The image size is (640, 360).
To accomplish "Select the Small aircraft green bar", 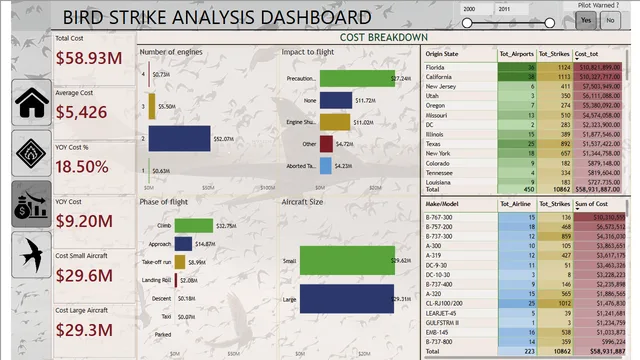I will tap(347, 260).
